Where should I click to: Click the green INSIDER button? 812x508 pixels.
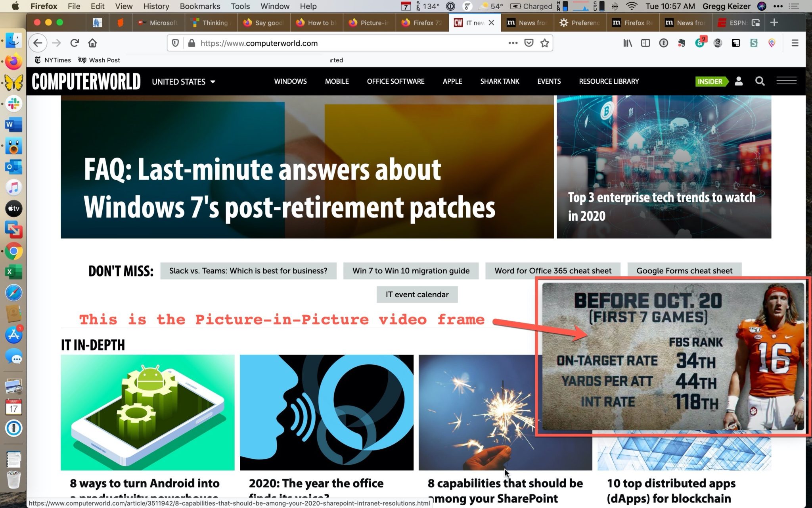pos(711,81)
